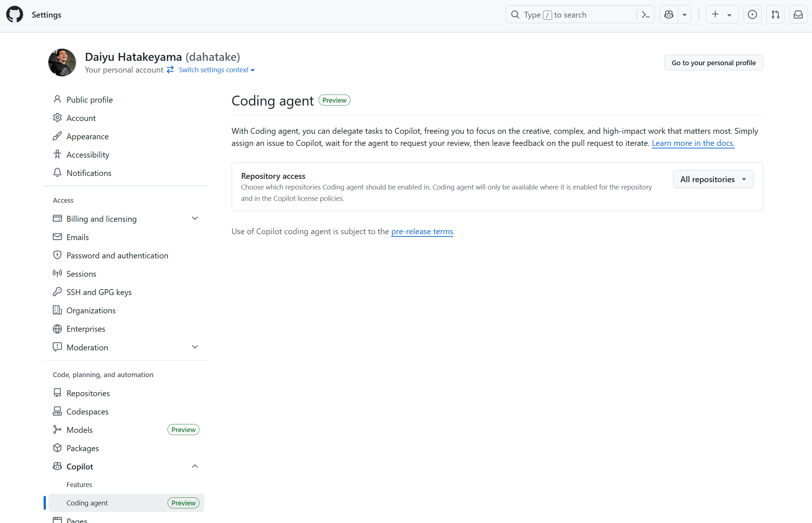
Task: Open the All repositories dropdown
Action: (x=713, y=179)
